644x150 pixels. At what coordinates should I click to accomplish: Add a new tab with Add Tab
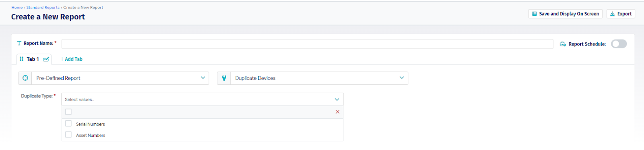point(71,59)
